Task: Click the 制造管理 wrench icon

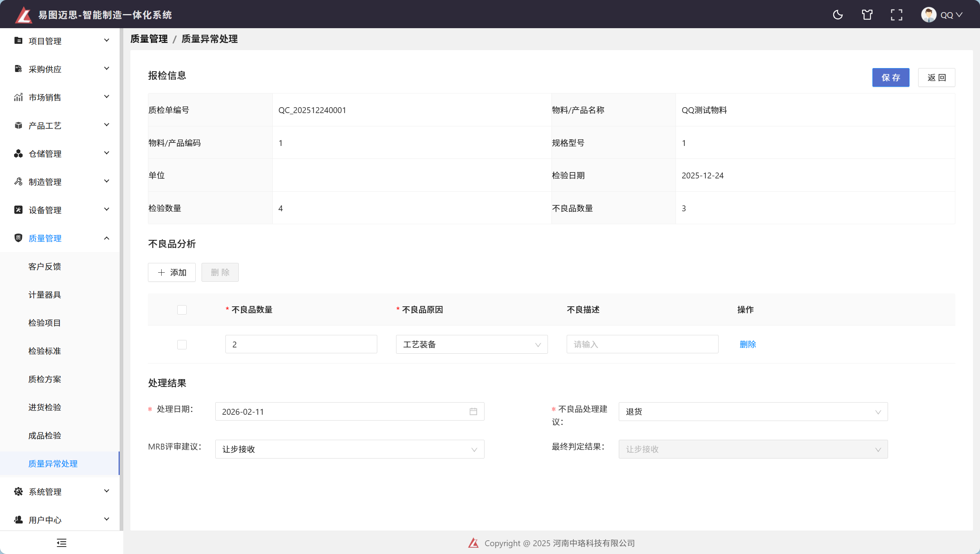Action: [x=18, y=182]
